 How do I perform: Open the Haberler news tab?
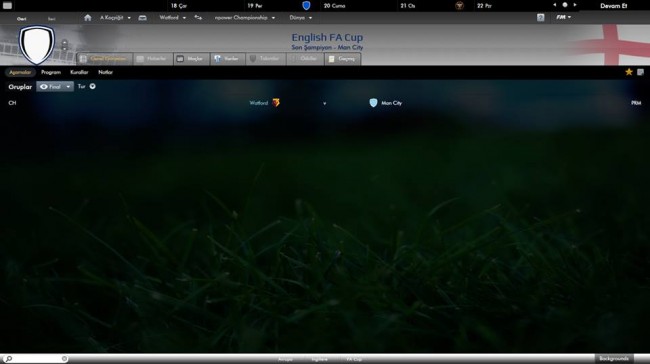point(153,59)
